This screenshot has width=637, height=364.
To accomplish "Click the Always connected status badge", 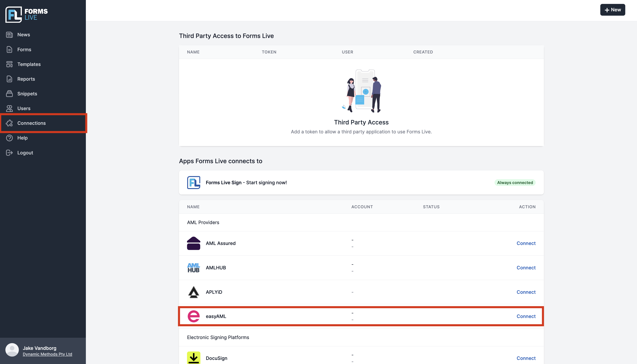I will point(515,183).
